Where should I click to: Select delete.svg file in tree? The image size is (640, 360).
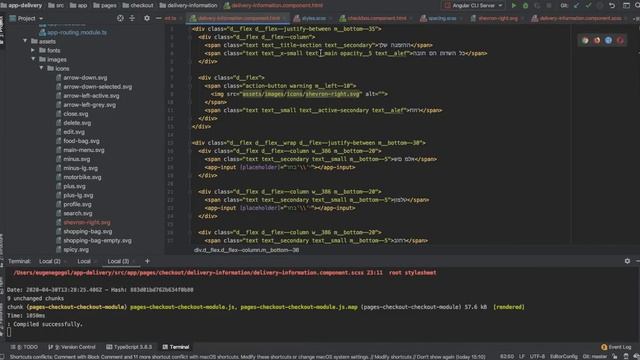(77, 123)
